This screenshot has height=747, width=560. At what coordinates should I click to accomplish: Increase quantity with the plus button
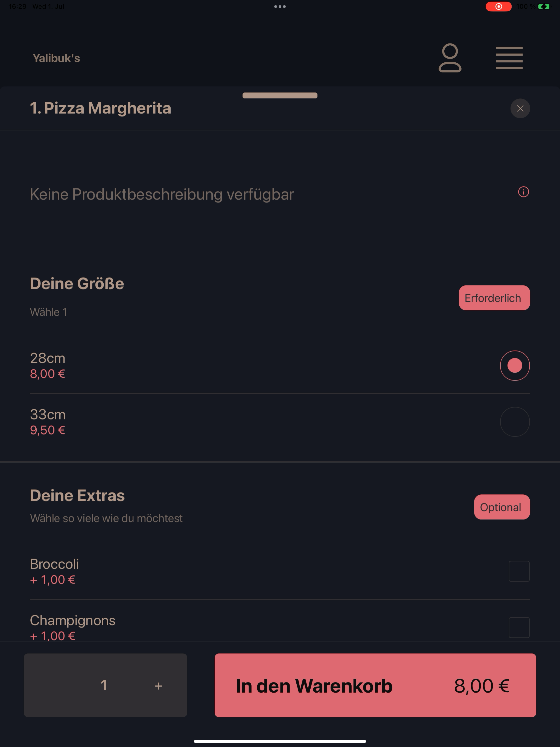tap(158, 685)
